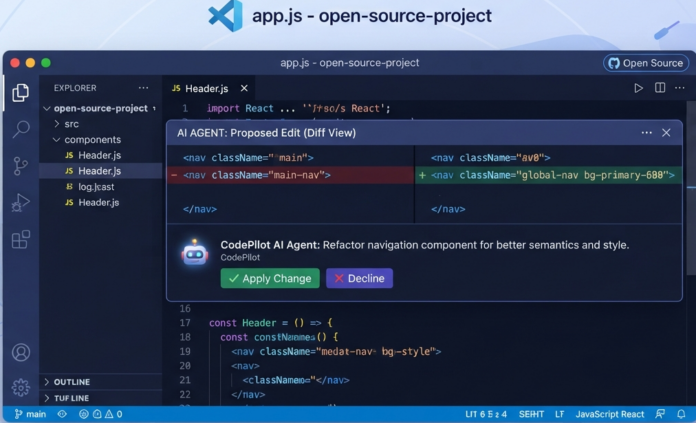The height and width of the screenshot is (423, 696).
Task: Click the removed main-nav diff line
Action: 290,175
